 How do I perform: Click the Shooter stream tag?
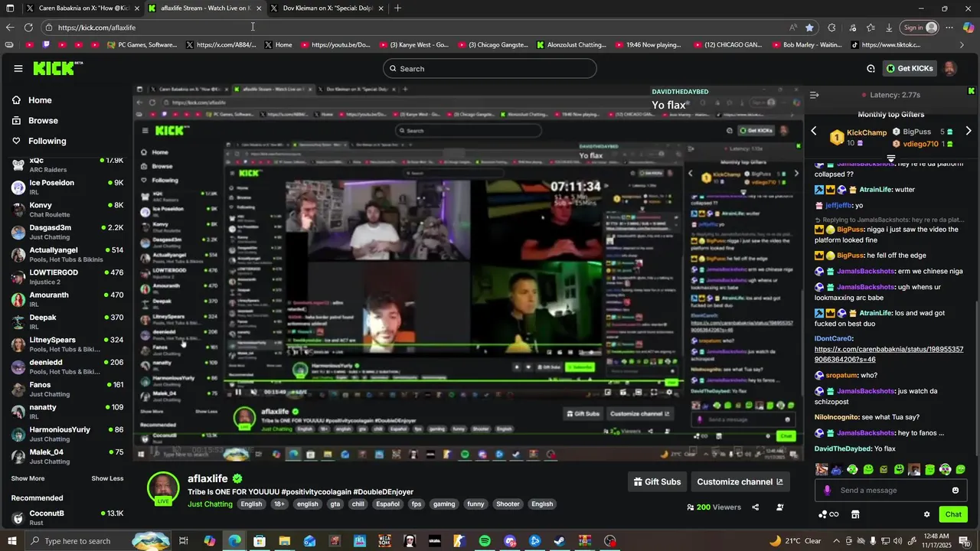coord(508,504)
